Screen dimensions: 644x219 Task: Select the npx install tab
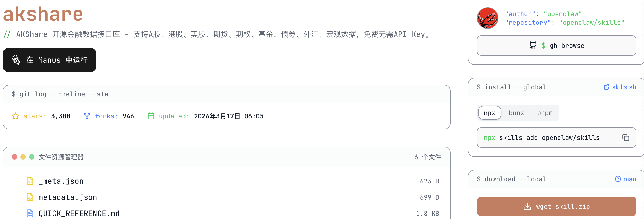[x=489, y=113]
